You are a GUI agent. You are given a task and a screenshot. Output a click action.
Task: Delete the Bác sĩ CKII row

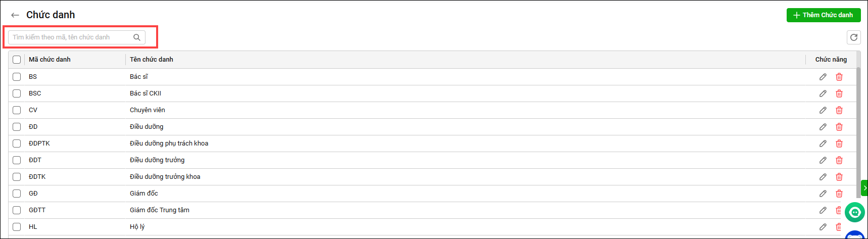[x=839, y=93]
